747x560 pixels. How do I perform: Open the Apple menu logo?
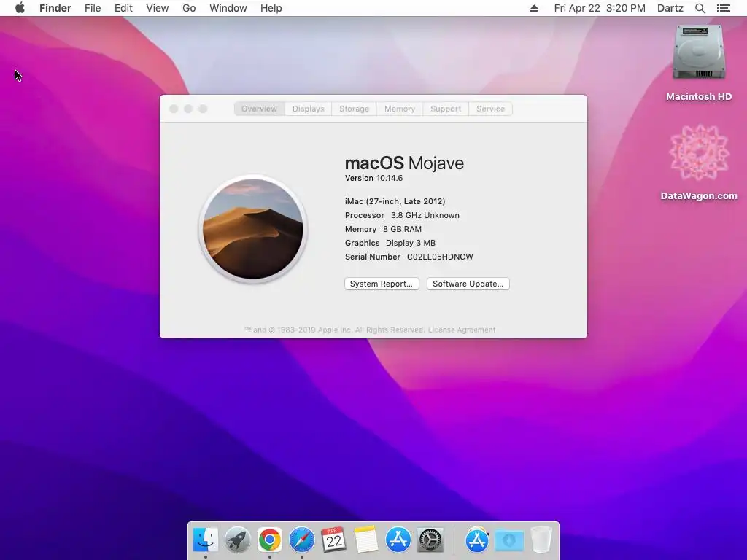pyautogui.click(x=20, y=8)
